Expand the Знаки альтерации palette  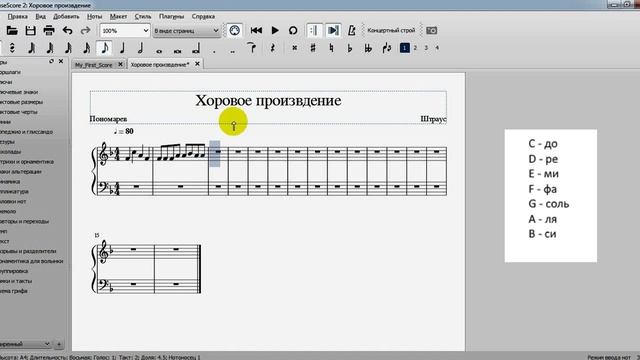[21, 172]
